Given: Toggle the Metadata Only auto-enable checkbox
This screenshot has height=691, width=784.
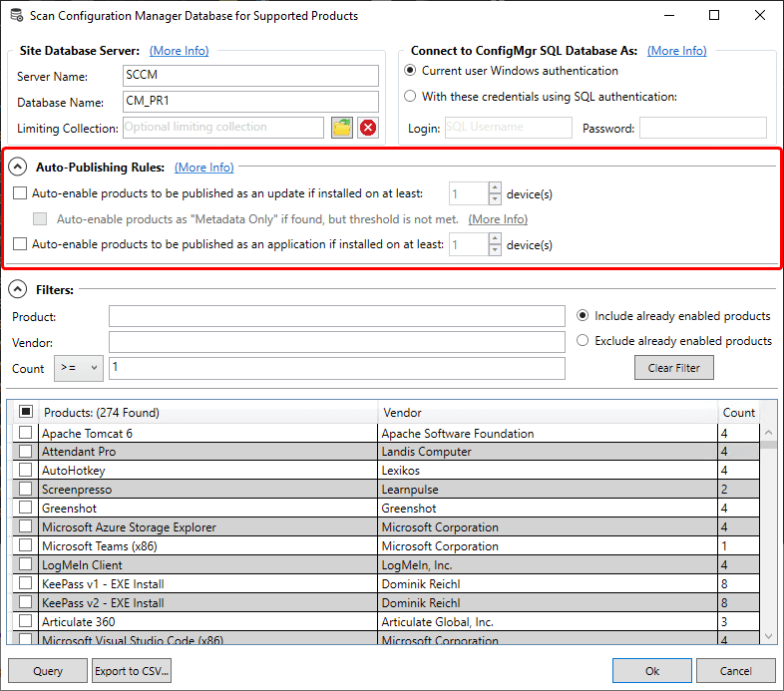Looking at the screenshot, I should 40,219.
